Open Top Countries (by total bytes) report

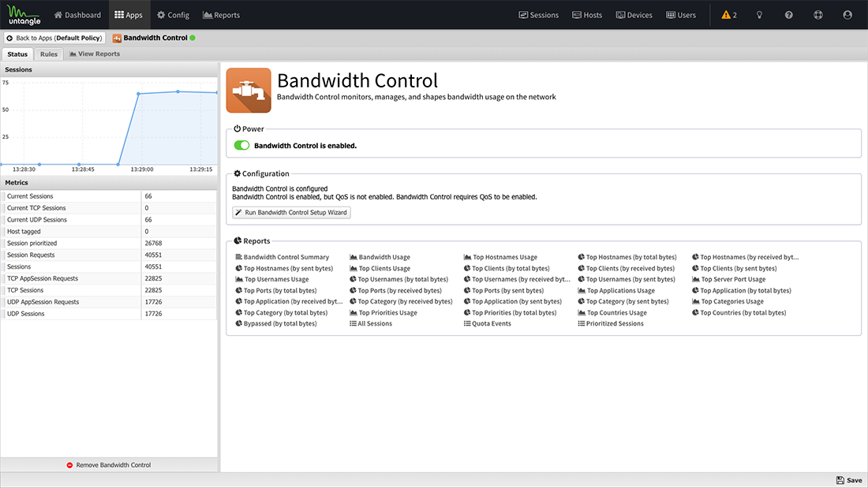pyautogui.click(x=739, y=313)
